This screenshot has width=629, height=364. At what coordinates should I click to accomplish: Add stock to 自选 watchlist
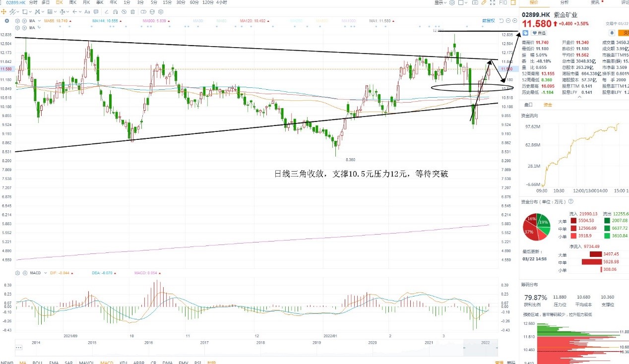tap(539, 33)
